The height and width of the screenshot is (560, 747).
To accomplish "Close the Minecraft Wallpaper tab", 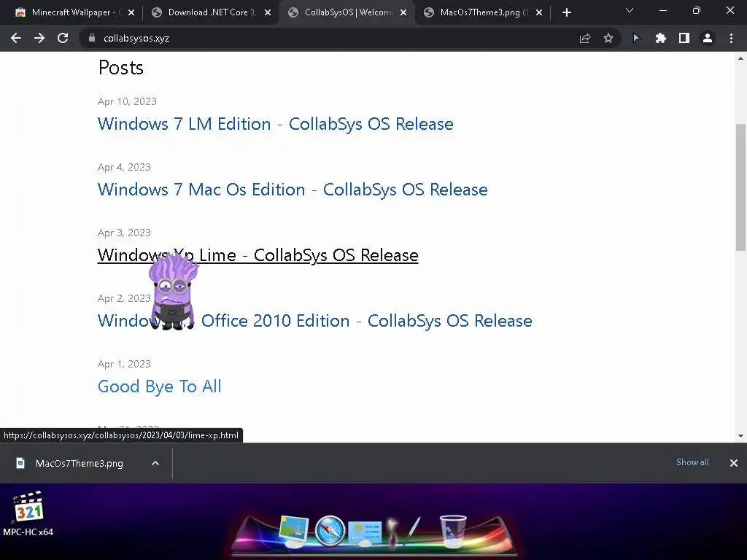I will click(131, 12).
